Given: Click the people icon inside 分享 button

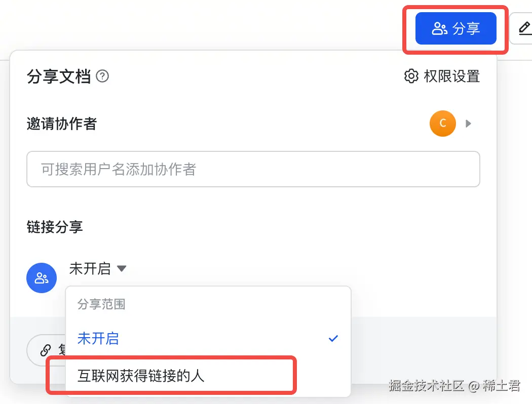Looking at the screenshot, I should pos(439,29).
